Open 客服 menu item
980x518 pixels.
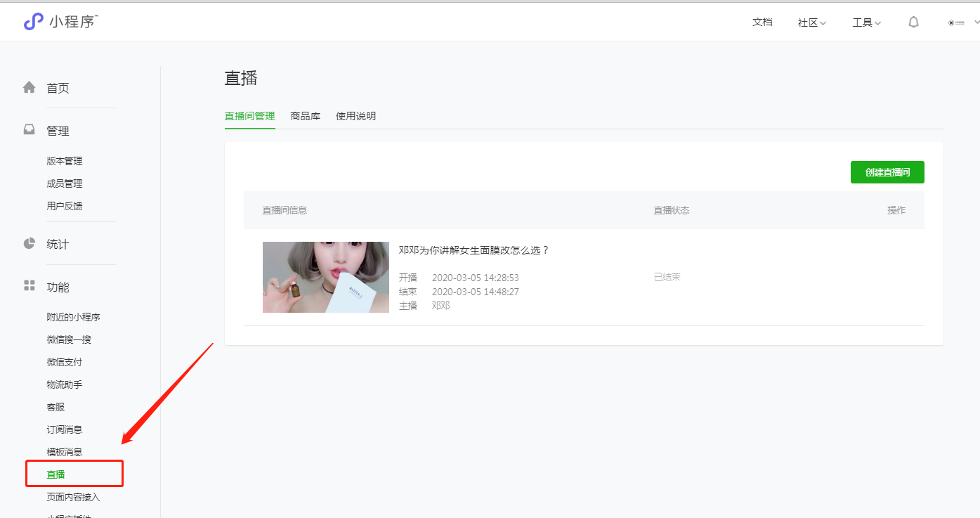[55, 407]
